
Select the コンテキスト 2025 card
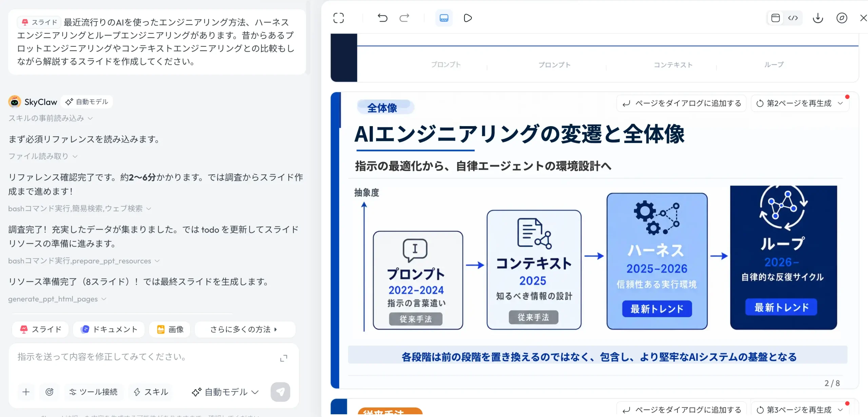[x=534, y=270]
